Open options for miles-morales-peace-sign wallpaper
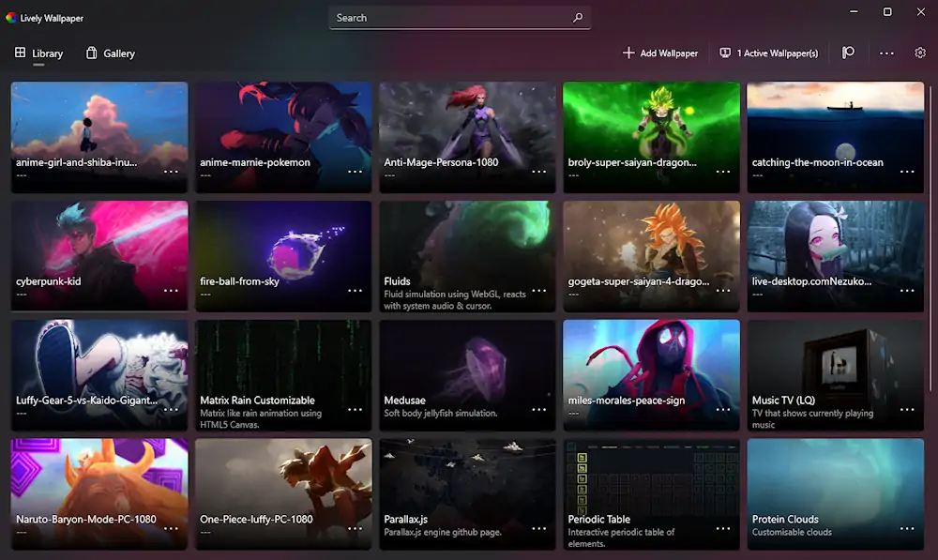 coord(723,410)
